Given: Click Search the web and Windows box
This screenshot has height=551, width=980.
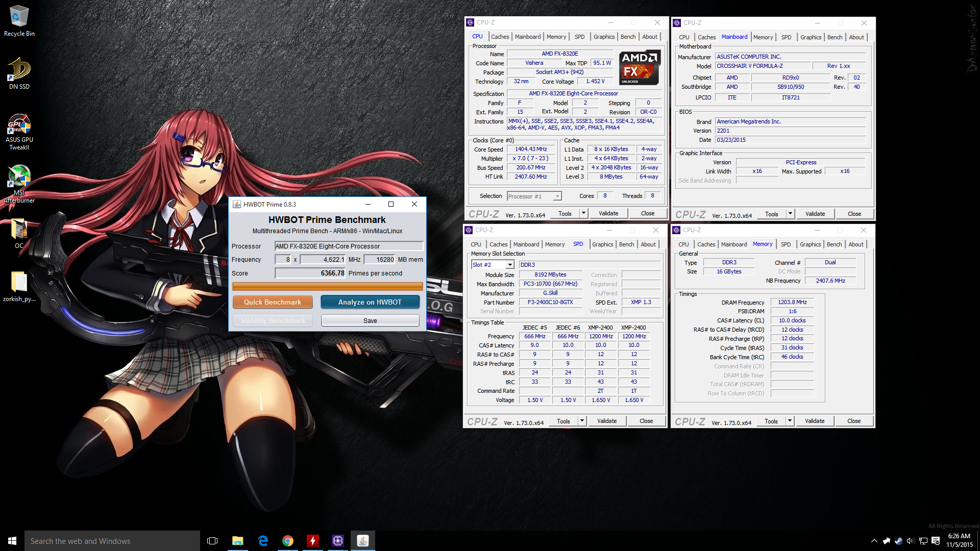Looking at the screenshot, I should [112, 541].
